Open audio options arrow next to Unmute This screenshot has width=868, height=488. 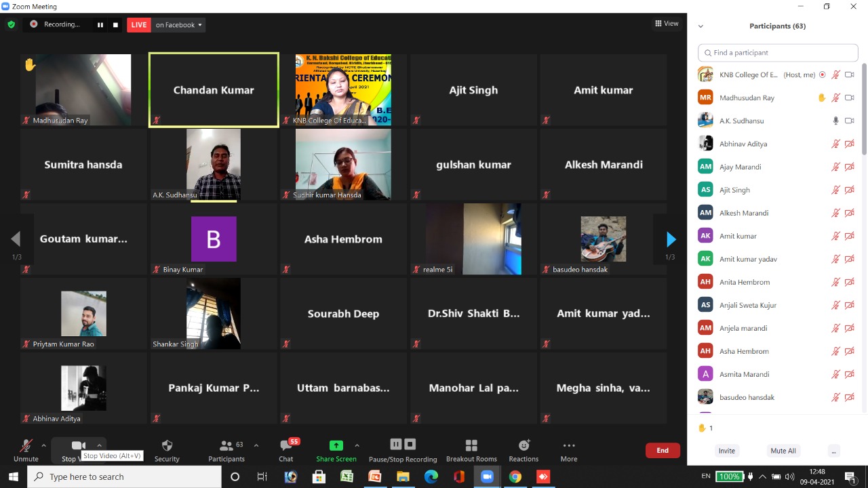[44, 445]
